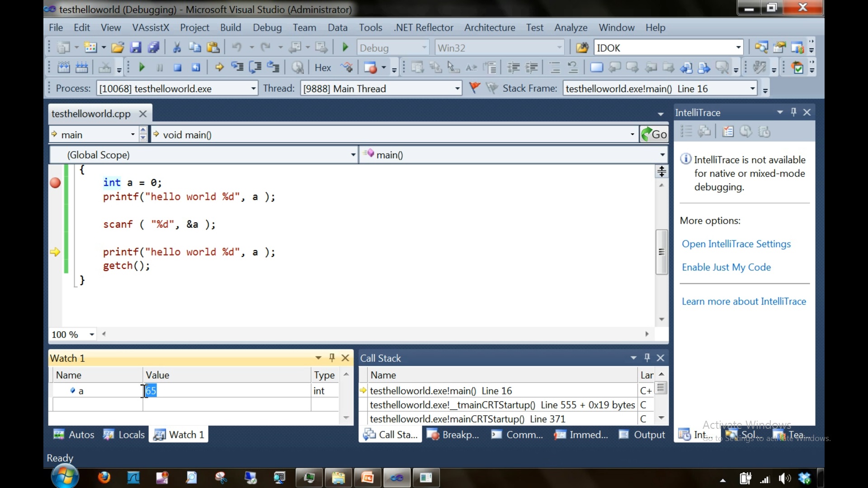Viewport: 868px width, 488px height.
Task: Click Learn more about IntelliTrace link
Action: (744, 301)
